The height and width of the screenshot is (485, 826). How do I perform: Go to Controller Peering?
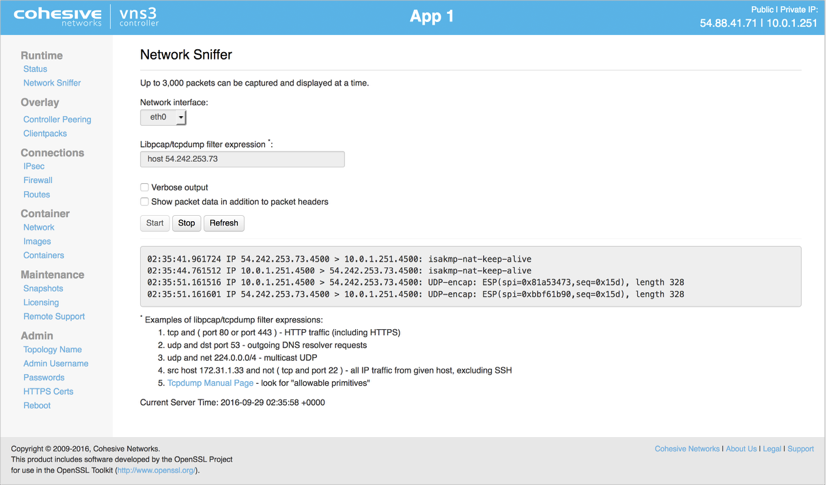[x=57, y=120]
